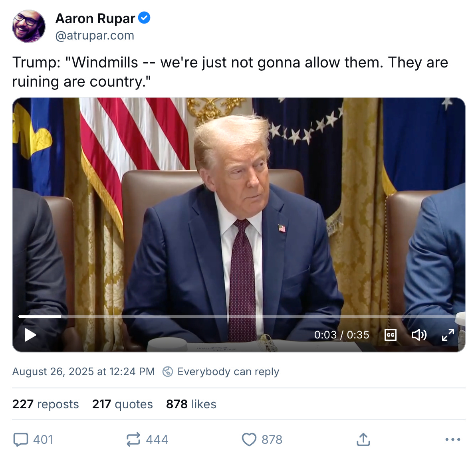Play the video with the play button
The width and height of the screenshot is (476, 459).
30,335
